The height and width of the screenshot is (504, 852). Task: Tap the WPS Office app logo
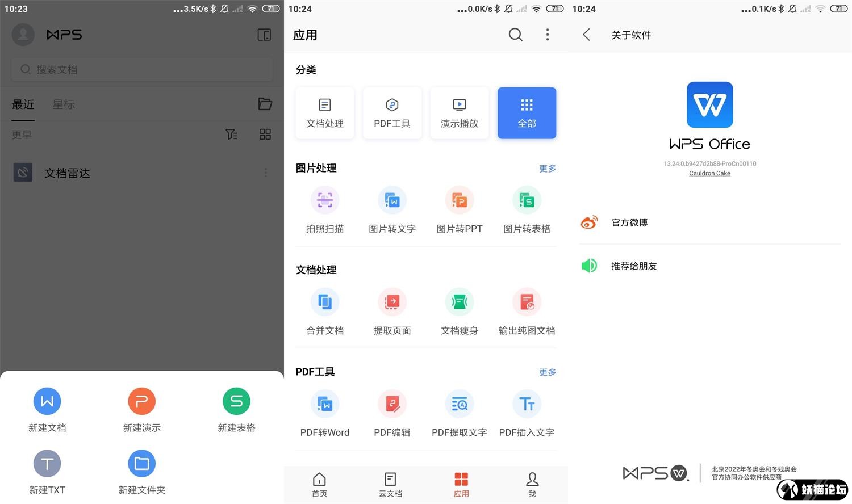pos(709,104)
